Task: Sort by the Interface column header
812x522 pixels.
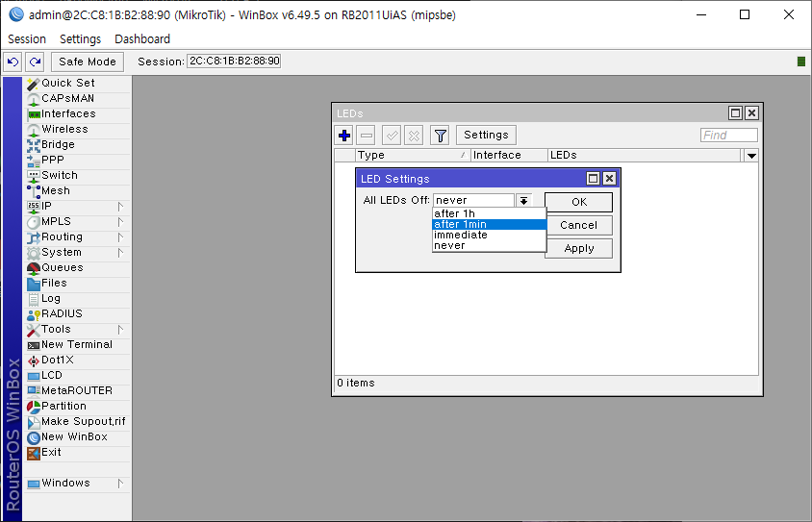Action: [x=509, y=155]
